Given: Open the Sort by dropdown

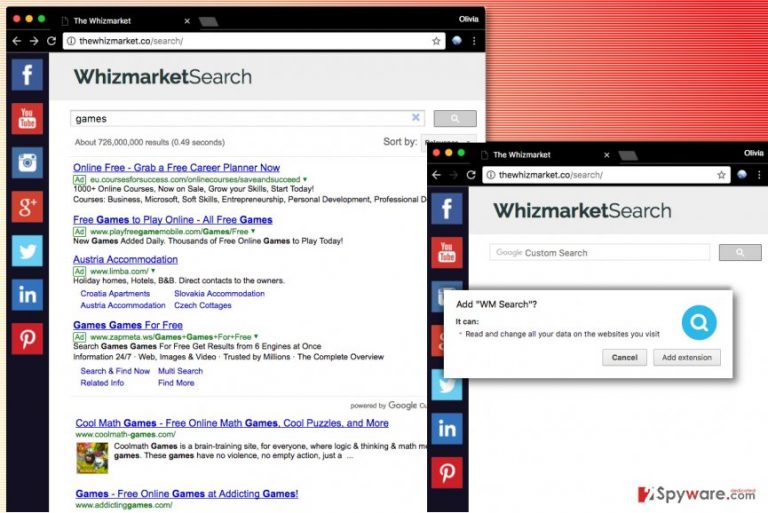Looking at the screenshot, I should coord(448,142).
